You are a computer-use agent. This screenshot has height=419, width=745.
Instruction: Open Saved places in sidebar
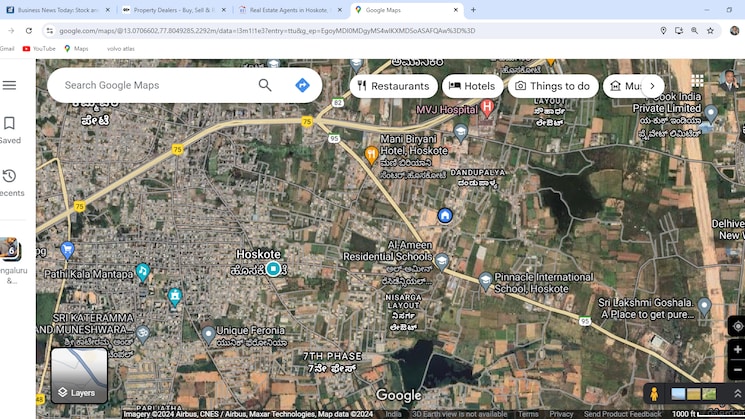(x=10, y=130)
